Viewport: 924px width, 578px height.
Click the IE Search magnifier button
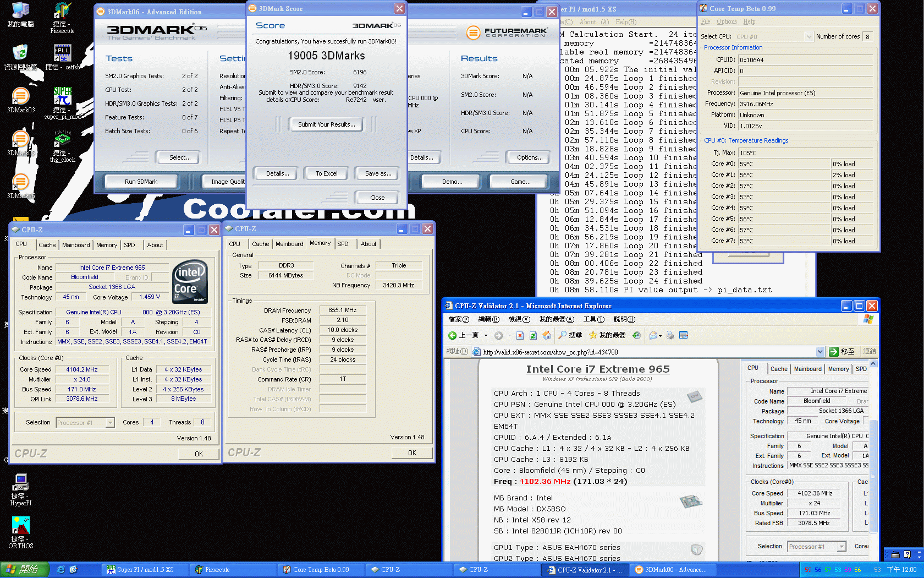570,335
